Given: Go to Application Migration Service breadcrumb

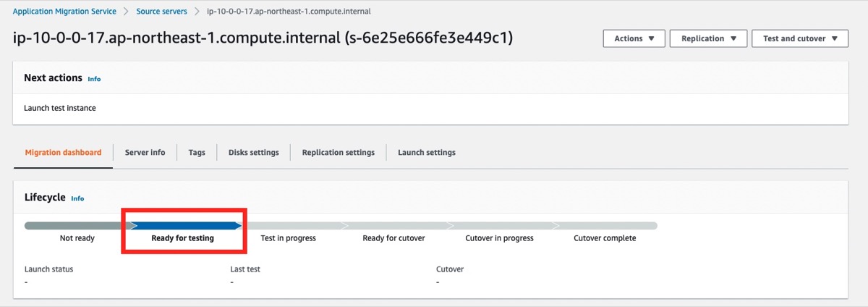Looking at the screenshot, I should [x=65, y=12].
